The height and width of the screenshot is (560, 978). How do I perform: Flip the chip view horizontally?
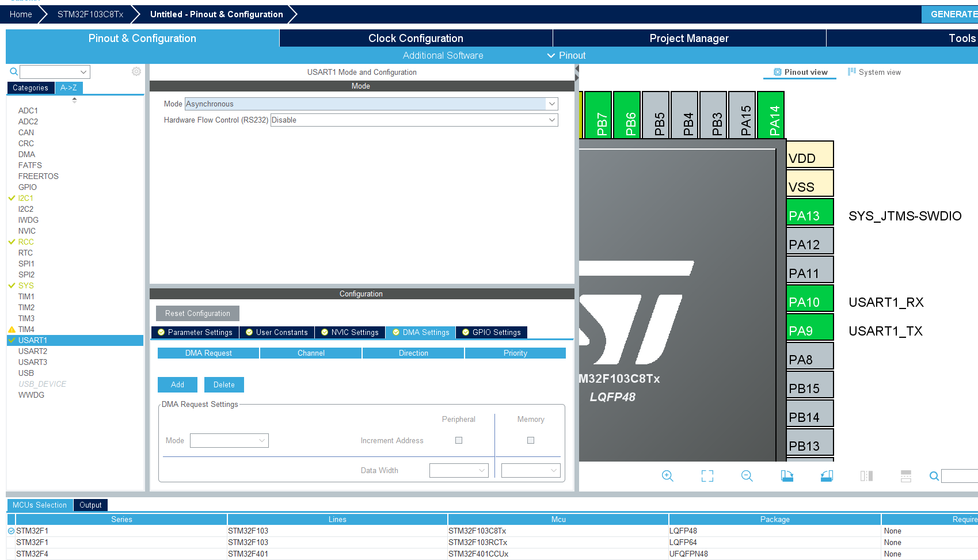click(x=866, y=476)
